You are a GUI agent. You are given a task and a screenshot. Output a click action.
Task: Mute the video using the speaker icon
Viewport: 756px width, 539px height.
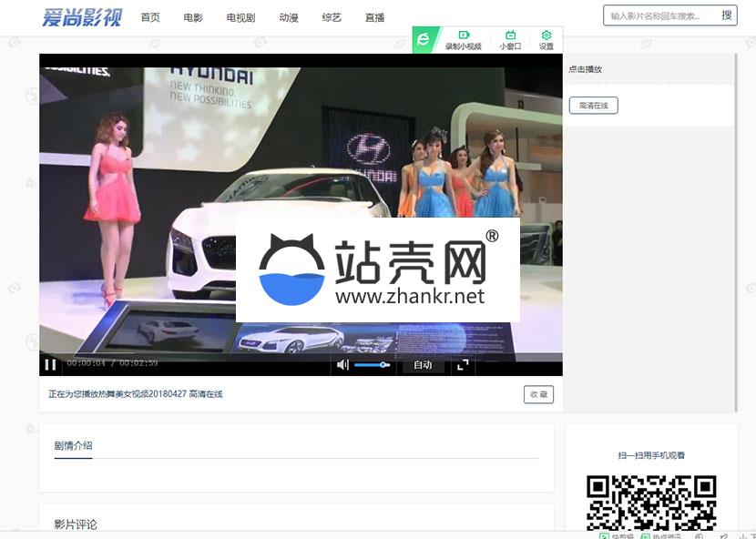click(x=342, y=364)
